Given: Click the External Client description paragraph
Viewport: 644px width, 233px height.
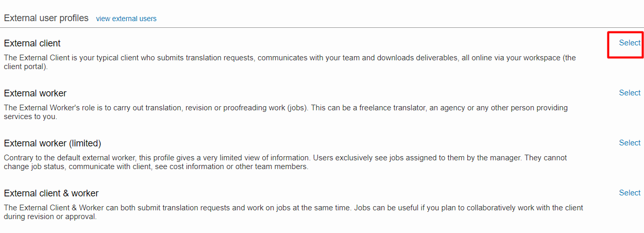Looking at the screenshot, I should pyautogui.click(x=289, y=58).
